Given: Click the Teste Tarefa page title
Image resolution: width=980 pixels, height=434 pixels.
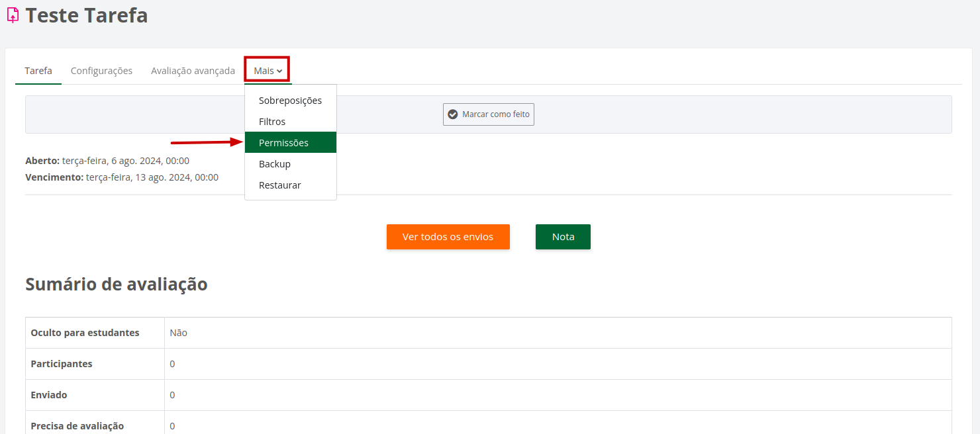Looking at the screenshot, I should coord(87,15).
